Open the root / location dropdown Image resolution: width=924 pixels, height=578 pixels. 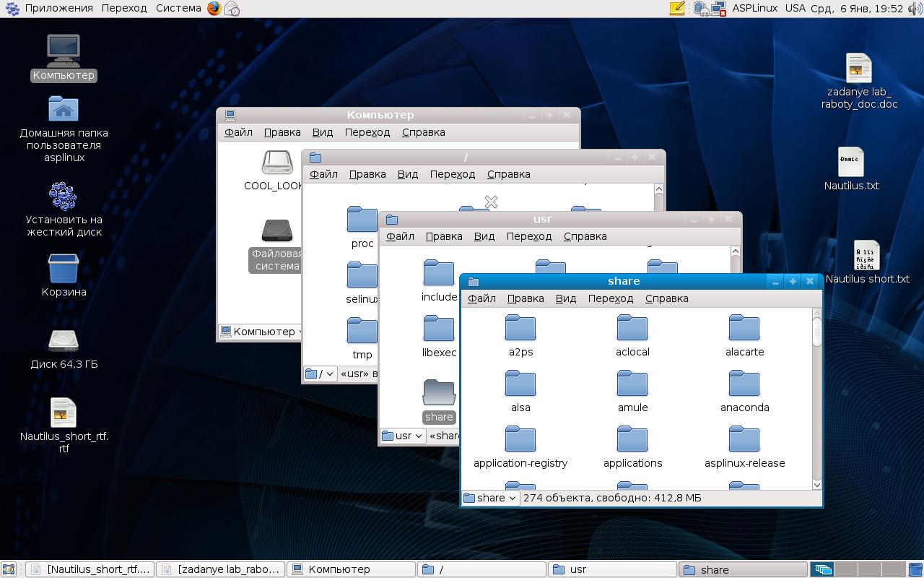[320, 374]
